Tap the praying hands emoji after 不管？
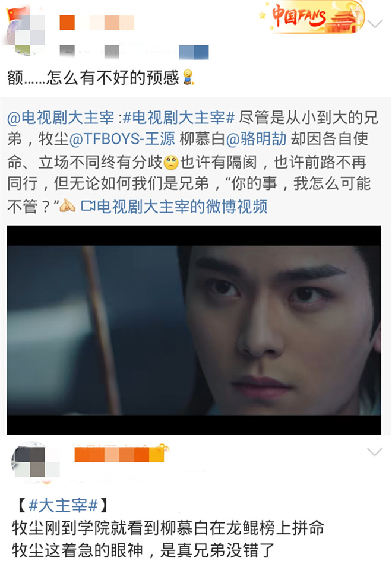This screenshot has height=564, width=392. (x=68, y=206)
